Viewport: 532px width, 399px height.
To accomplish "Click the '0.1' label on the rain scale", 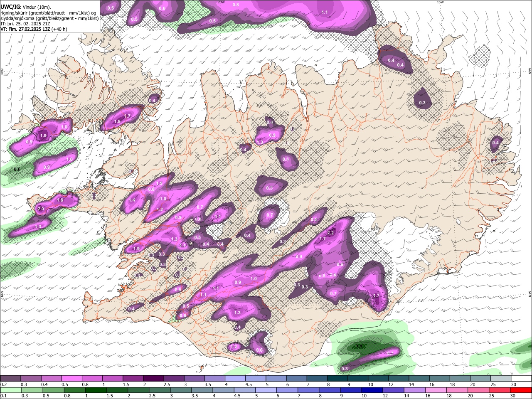I will [3, 396].
